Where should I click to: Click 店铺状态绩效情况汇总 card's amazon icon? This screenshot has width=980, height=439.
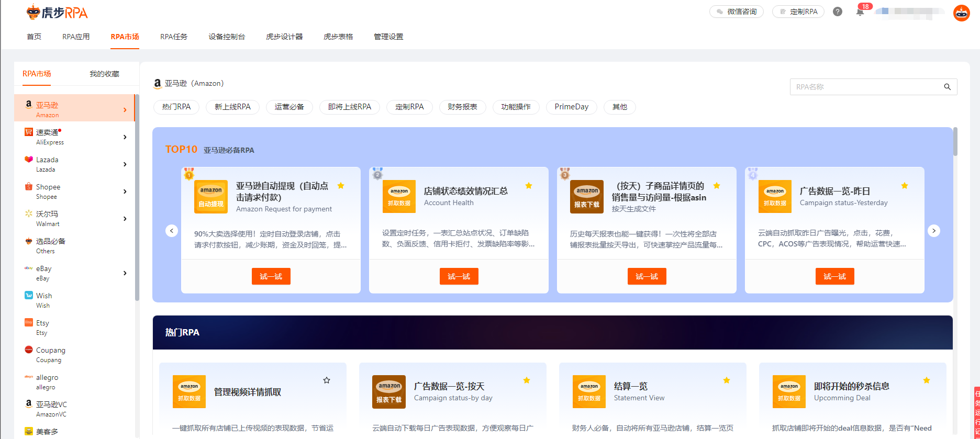point(399,196)
